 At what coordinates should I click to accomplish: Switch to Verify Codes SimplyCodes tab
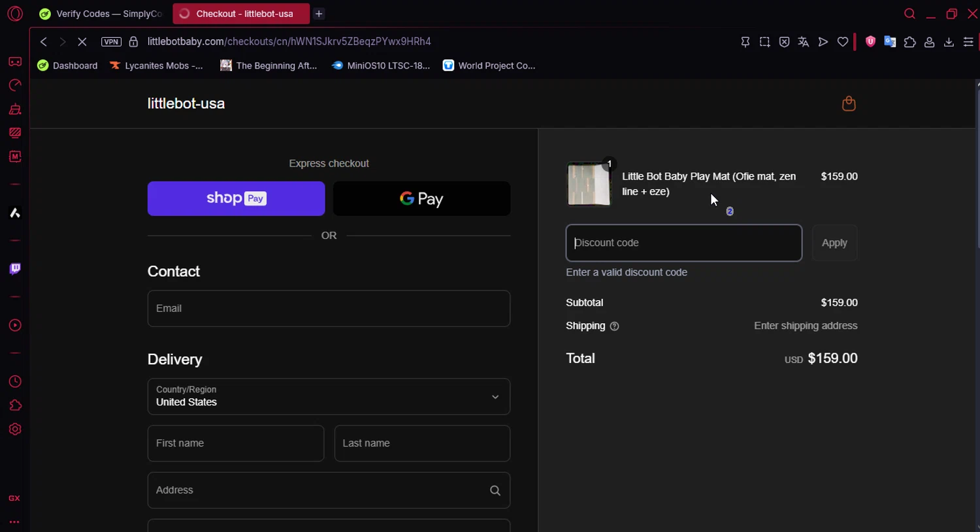click(x=101, y=14)
